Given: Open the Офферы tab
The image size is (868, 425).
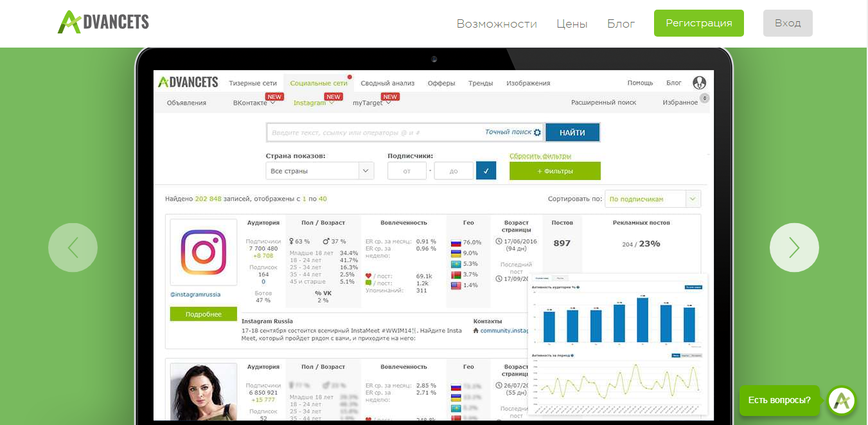Looking at the screenshot, I should point(441,83).
